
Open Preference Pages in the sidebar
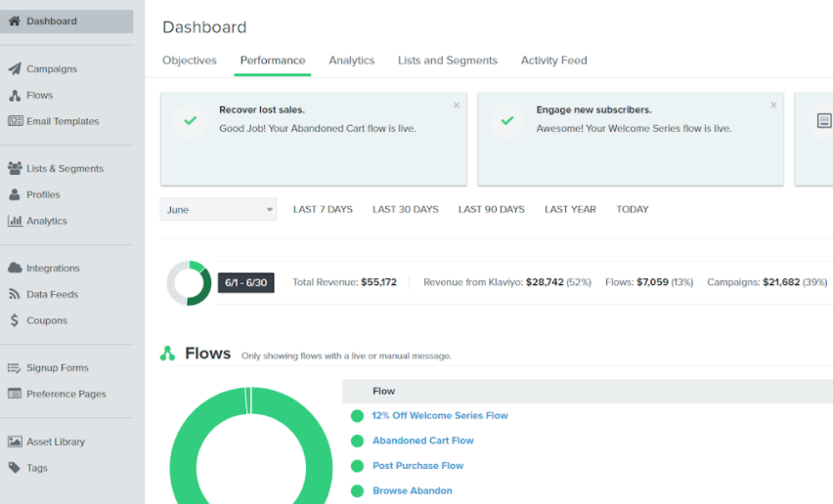click(66, 395)
